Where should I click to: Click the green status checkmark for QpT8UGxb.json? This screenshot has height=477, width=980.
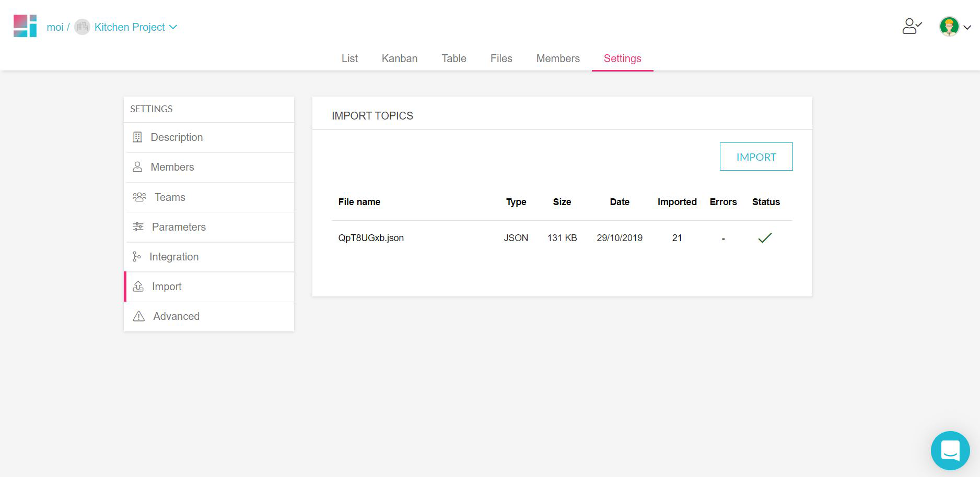click(x=765, y=237)
